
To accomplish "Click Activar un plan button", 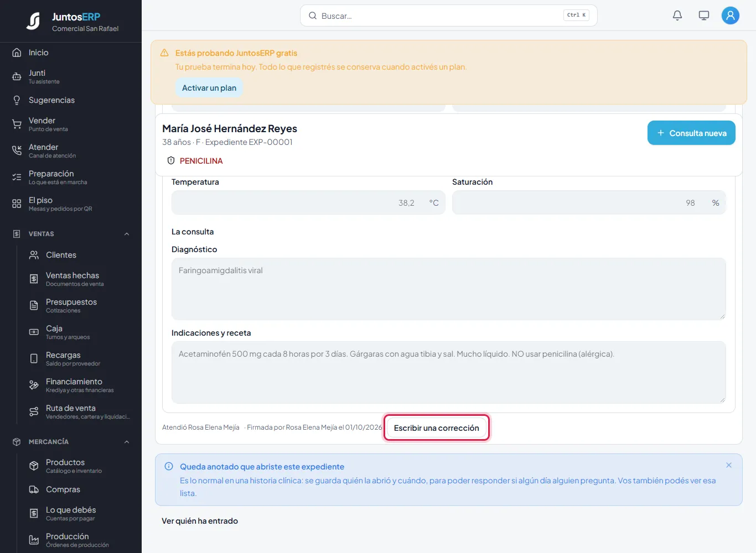I will (x=209, y=88).
